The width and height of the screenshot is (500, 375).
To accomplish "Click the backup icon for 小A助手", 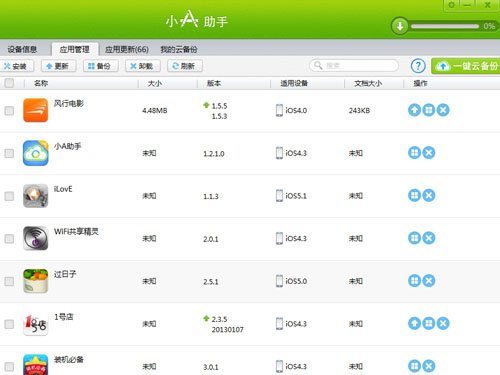I will pos(414,153).
